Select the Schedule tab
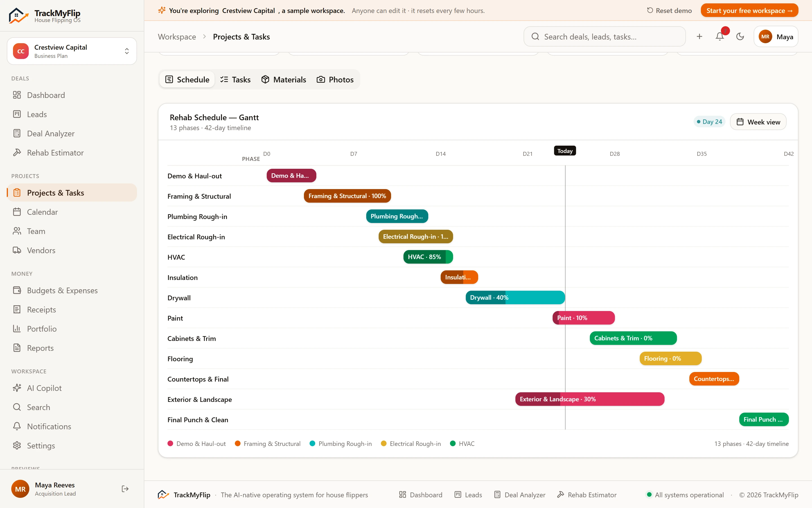Screen dimensions: 812x508 (x=187, y=80)
